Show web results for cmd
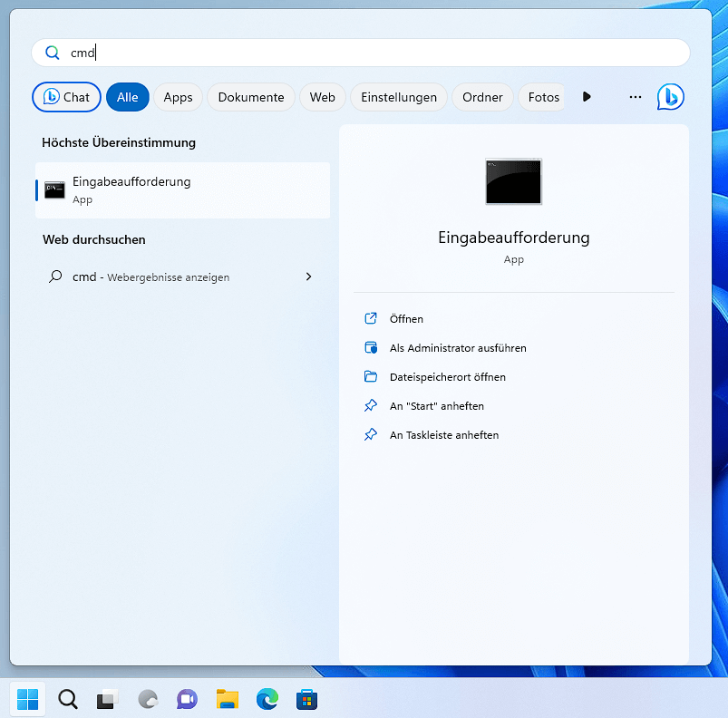 click(183, 277)
